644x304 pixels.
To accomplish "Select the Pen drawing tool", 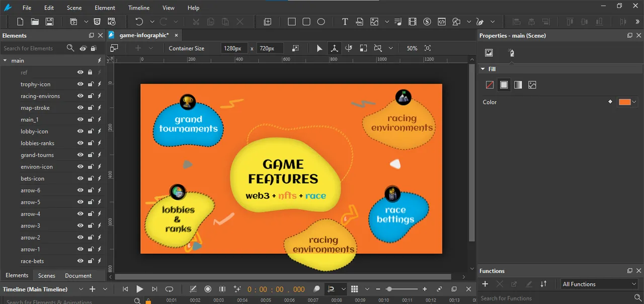I will 480,22.
